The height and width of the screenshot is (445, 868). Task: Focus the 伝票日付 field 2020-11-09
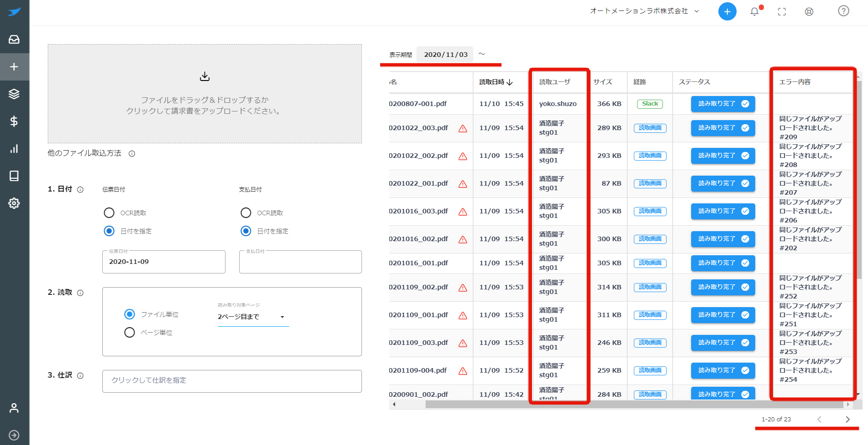[164, 262]
